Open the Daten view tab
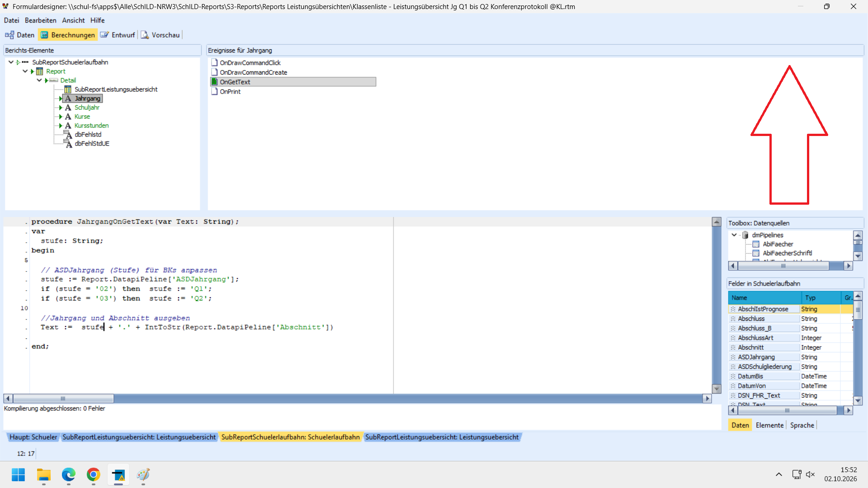This screenshot has width=868, height=488. pos(20,35)
